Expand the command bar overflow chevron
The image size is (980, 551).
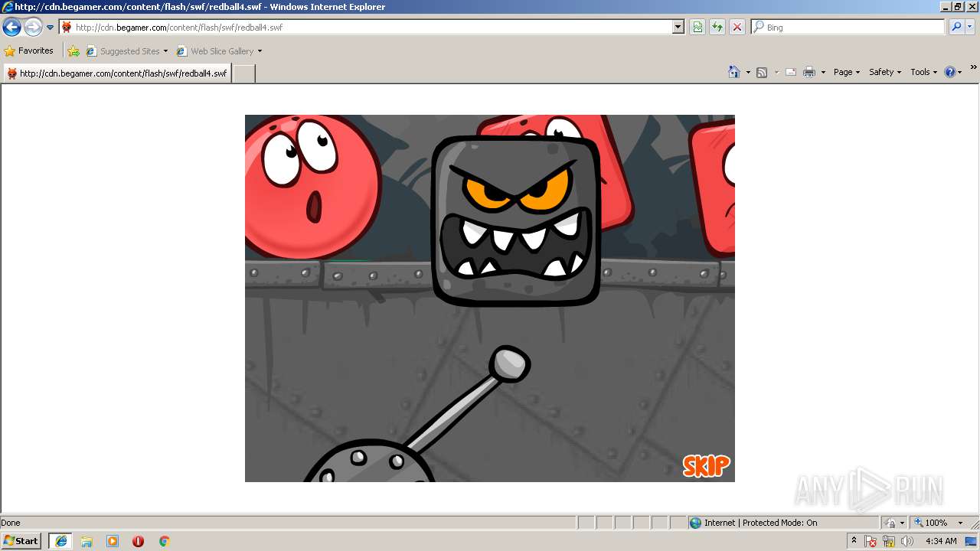point(974,67)
